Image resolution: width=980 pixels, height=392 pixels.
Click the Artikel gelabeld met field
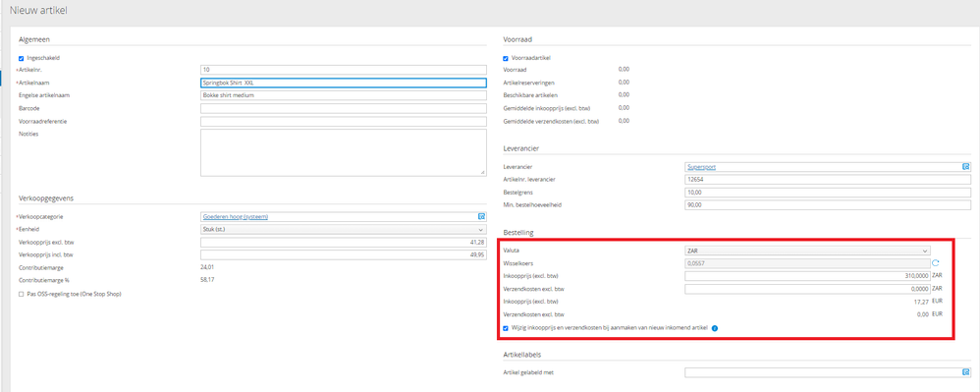(x=828, y=372)
